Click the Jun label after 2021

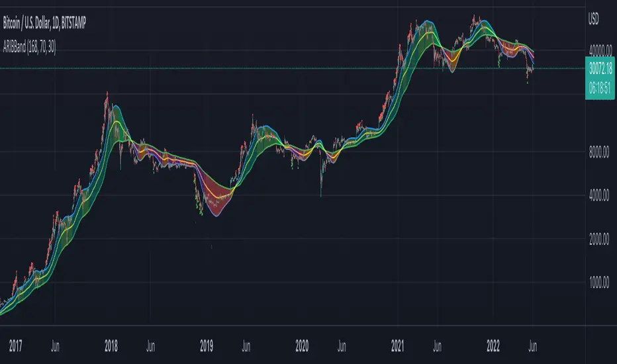pos(437,346)
